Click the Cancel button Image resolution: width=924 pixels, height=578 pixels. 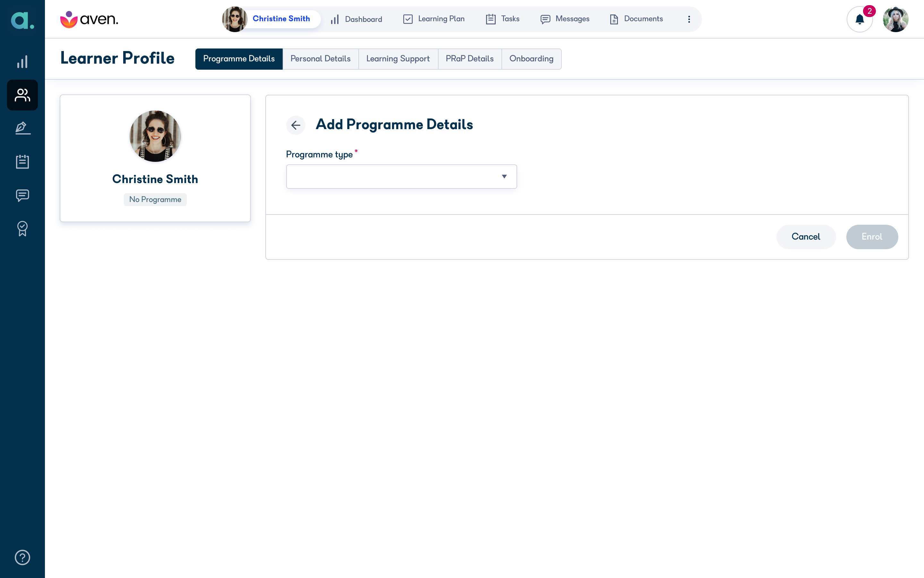pos(806,237)
